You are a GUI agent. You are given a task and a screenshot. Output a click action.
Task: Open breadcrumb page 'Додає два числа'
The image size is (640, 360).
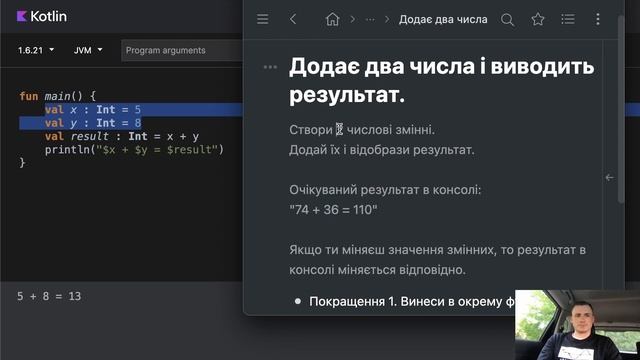[x=443, y=19]
